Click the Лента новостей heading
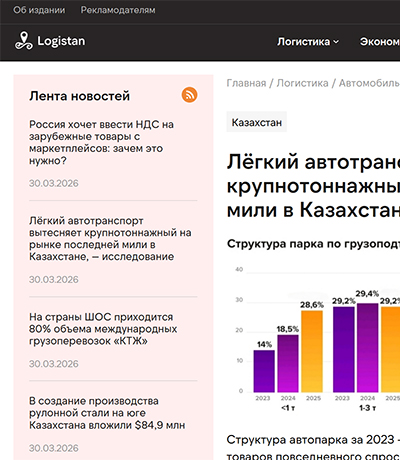400x460 pixels. pos(79,96)
